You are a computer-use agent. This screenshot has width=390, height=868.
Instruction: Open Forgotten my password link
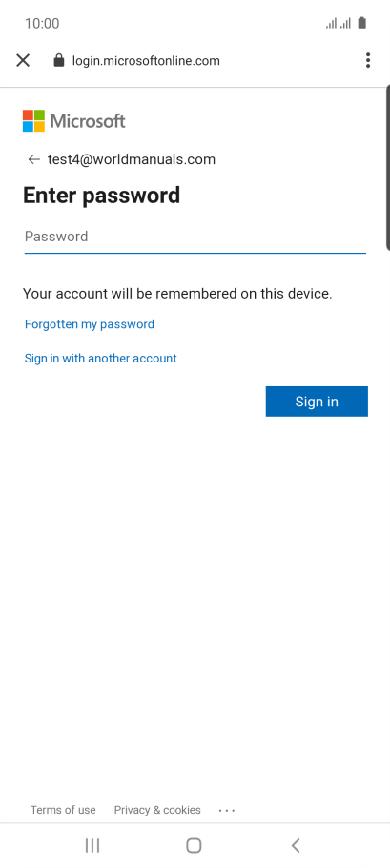point(90,324)
